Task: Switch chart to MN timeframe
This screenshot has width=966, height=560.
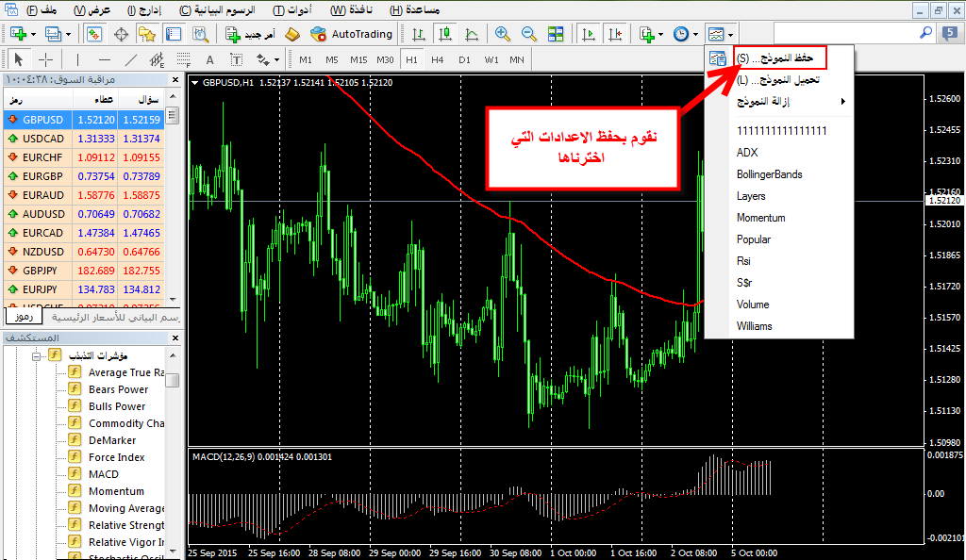Action: [517, 59]
